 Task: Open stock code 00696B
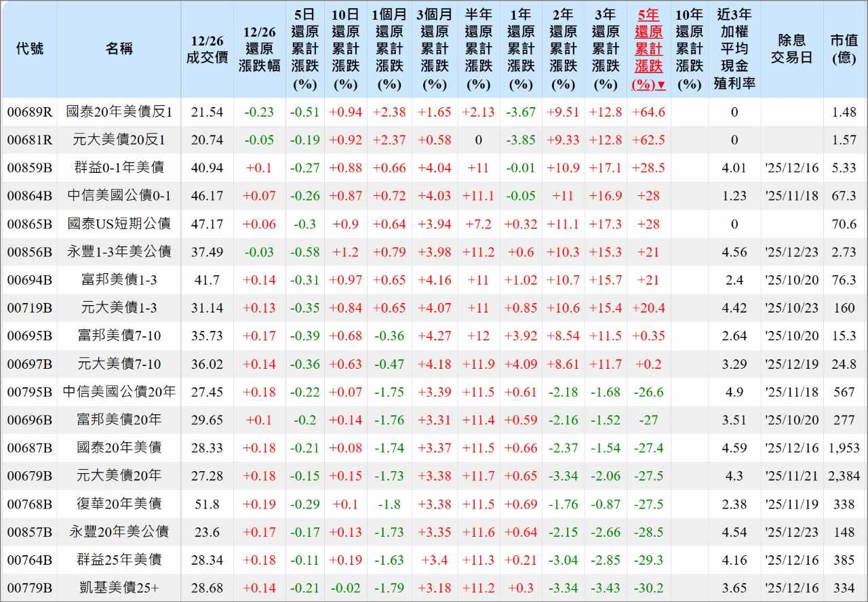pos(29,420)
